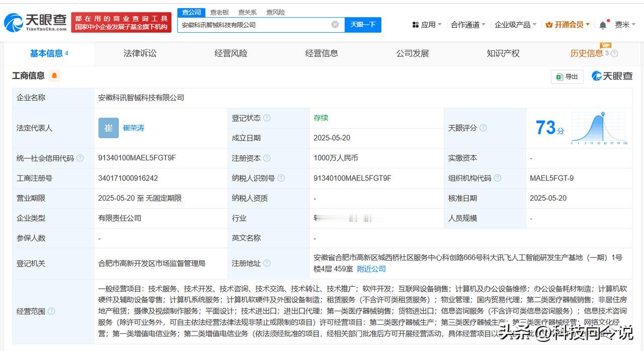
Task: Click 有限责任公司 enterprise type value
Action: click(x=120, y=218)
